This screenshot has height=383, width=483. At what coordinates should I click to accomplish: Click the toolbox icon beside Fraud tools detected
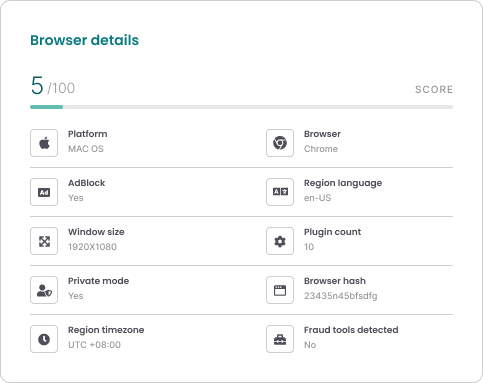(280, 339)
